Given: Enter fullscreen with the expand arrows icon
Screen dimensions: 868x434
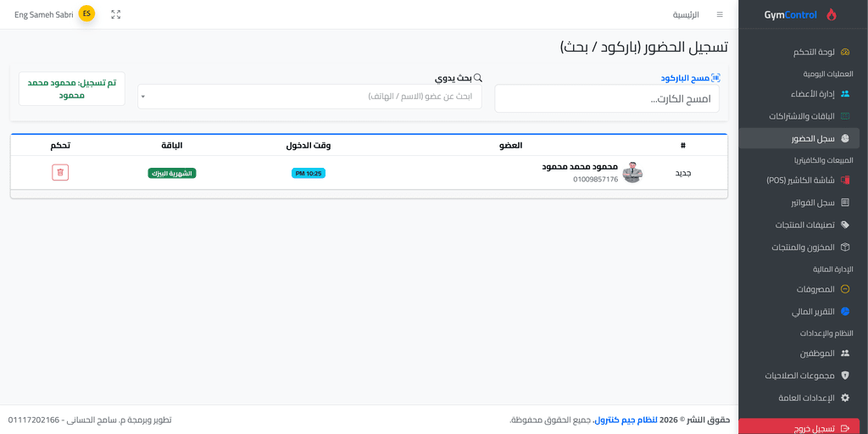Looking at the screenshot, I should (115, 14).
